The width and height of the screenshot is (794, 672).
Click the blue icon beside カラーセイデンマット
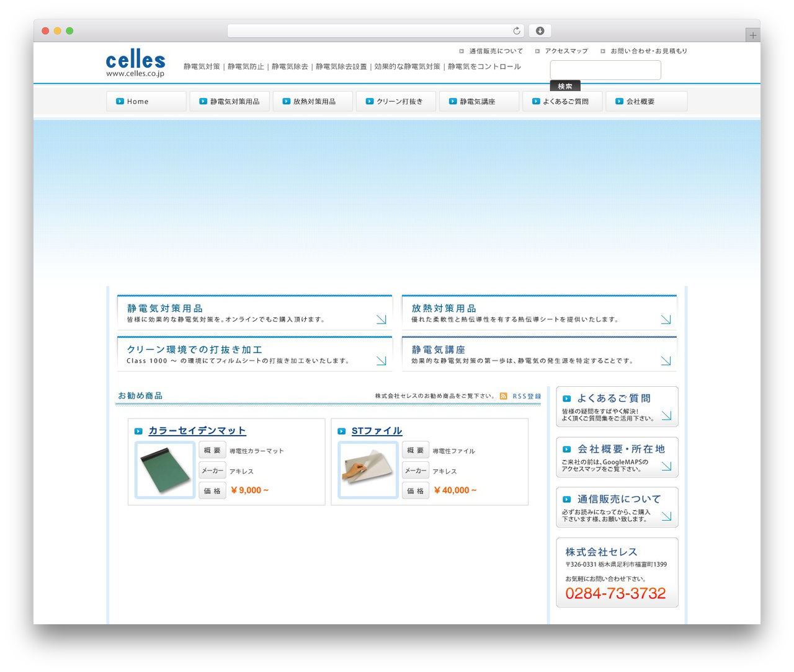click(x=138, y=431)
